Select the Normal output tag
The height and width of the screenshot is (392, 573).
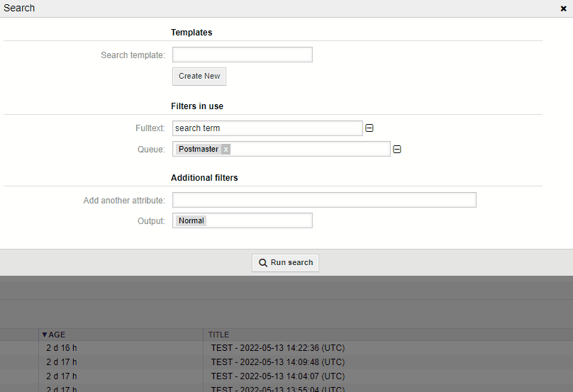click(x=191, y=220)
